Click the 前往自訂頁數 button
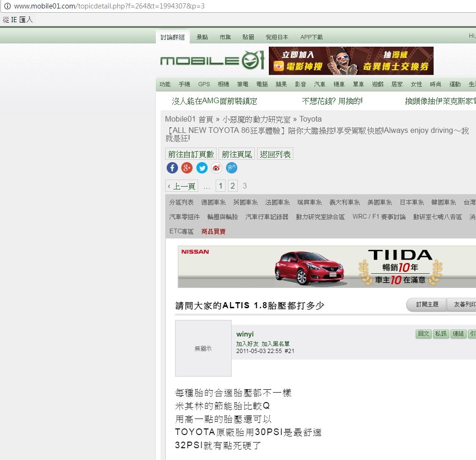 click(191, 154)
